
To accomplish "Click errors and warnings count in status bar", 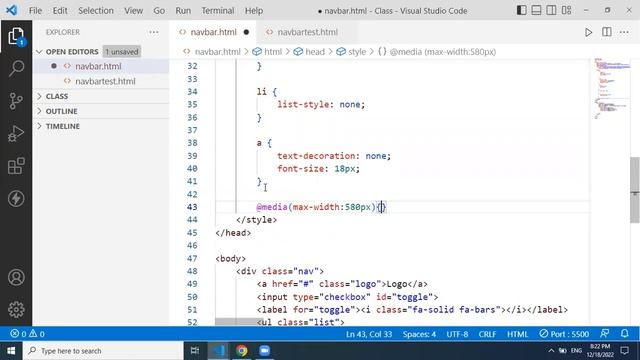I will pos(27,334).
